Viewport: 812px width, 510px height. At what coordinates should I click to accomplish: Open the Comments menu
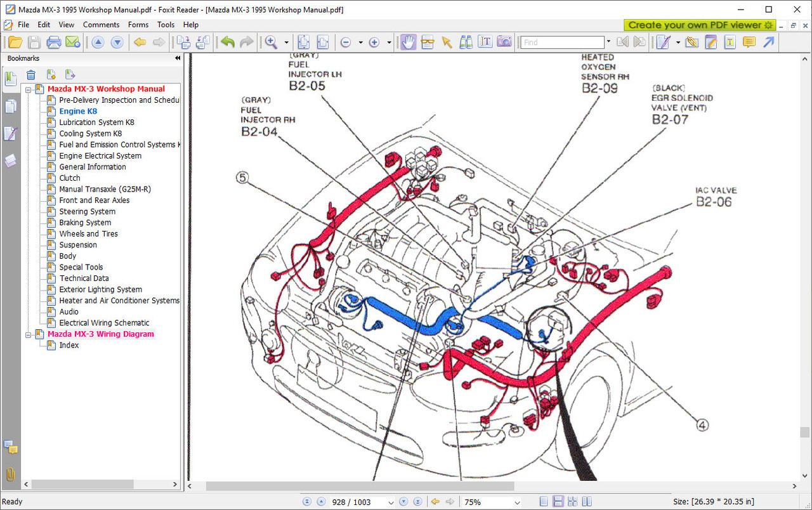click(x=101, y=25)
